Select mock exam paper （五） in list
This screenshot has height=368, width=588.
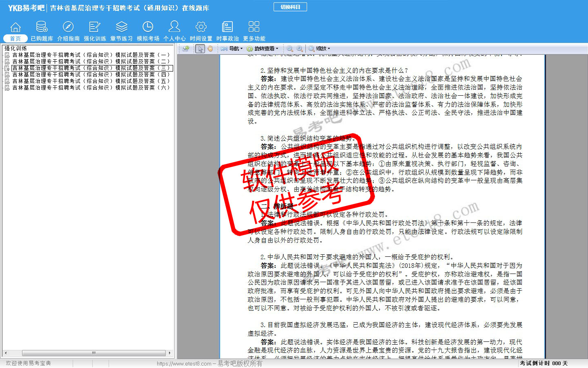coord(91,81)
